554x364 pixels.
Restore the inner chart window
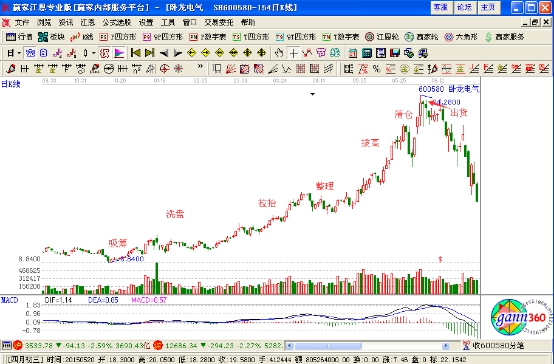pyautogui.click(x=535, y=23)
